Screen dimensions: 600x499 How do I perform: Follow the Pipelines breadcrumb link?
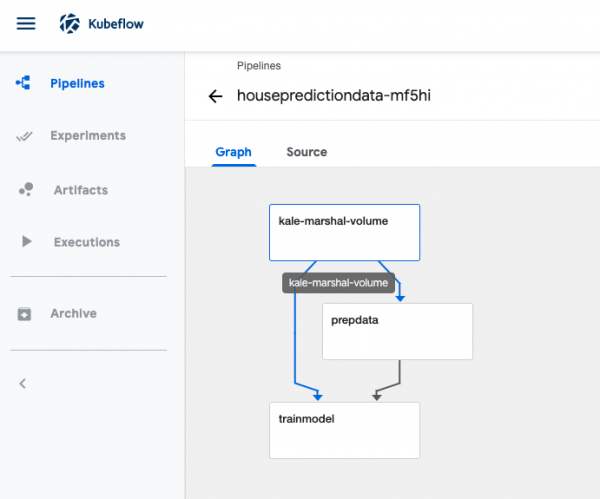(x=258, y=66)
